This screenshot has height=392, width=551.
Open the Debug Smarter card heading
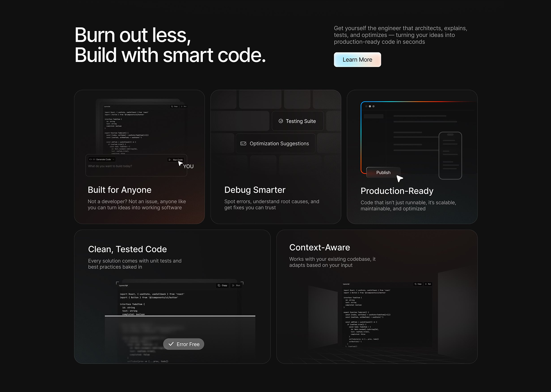(255, 190)
